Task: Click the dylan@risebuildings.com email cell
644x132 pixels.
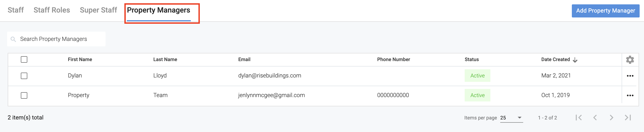Action: 270,76
